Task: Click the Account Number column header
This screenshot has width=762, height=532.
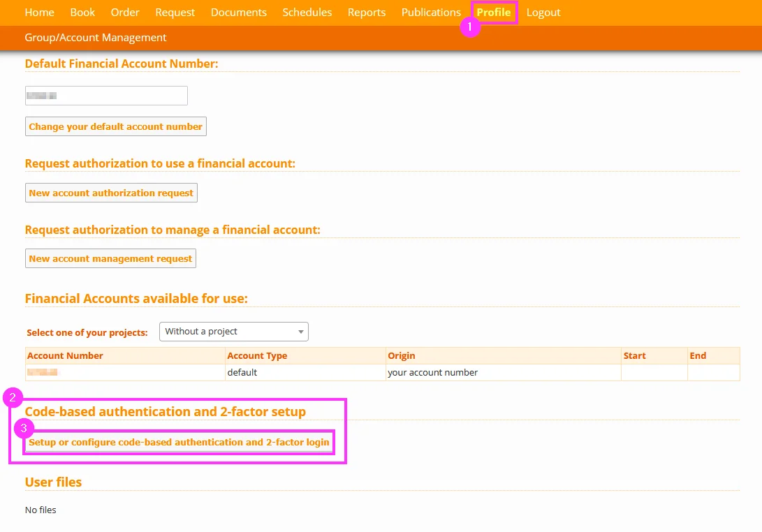Action: pos(66,356)
